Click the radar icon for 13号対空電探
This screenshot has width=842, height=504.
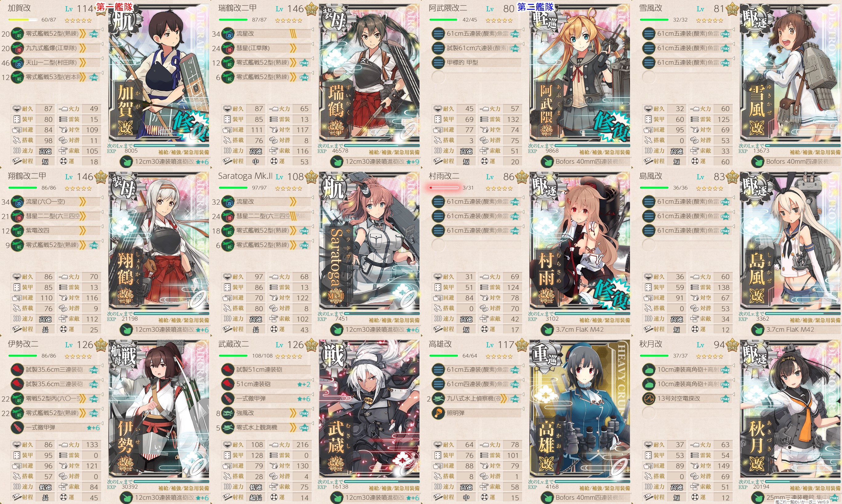[x=649, y=398]
